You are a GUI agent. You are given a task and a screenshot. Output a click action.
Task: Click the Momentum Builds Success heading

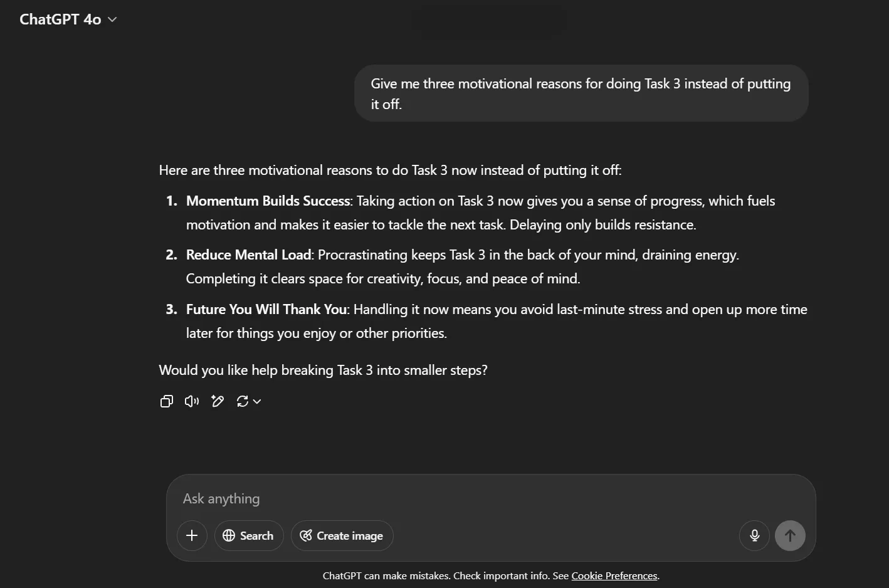point(268,201)
